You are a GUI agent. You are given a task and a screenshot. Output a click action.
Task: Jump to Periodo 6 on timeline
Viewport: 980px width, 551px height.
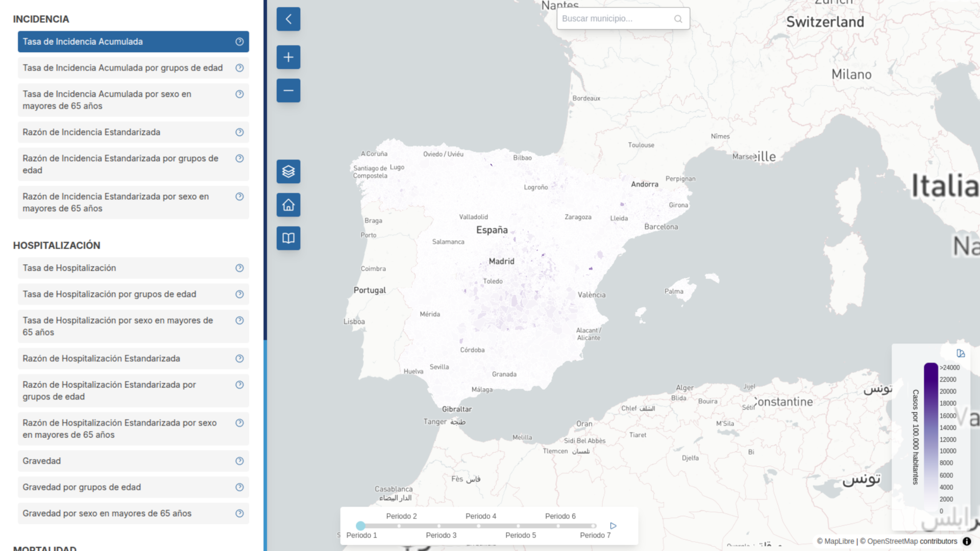coord(560,516)
